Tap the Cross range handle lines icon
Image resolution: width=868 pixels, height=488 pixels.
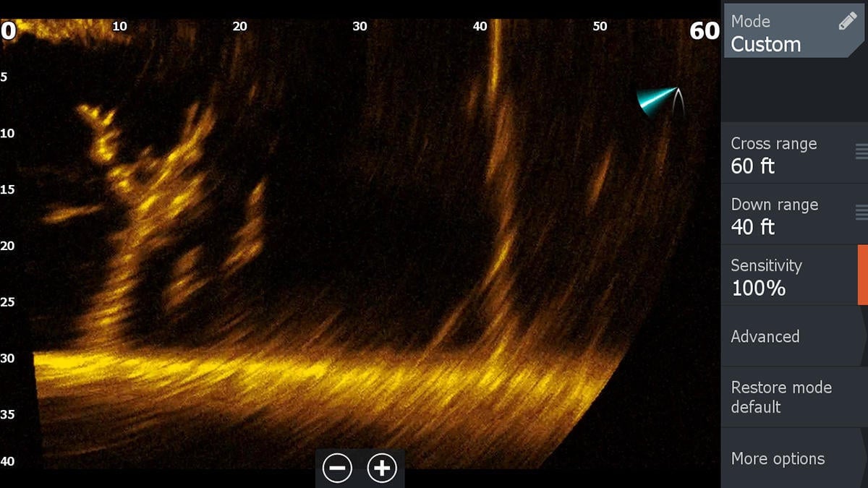[861, 152]
